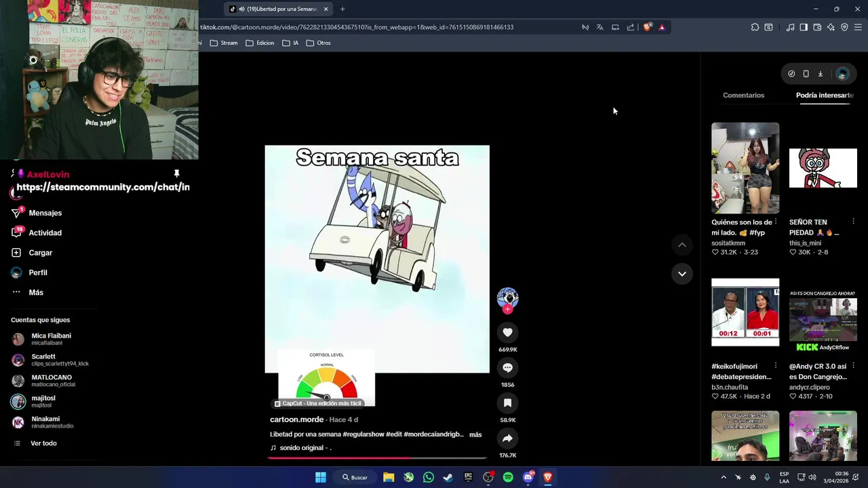Screen dimensions: 868x488
Task: Expand Ver todo followed accounts list
Action: (43, 443)
